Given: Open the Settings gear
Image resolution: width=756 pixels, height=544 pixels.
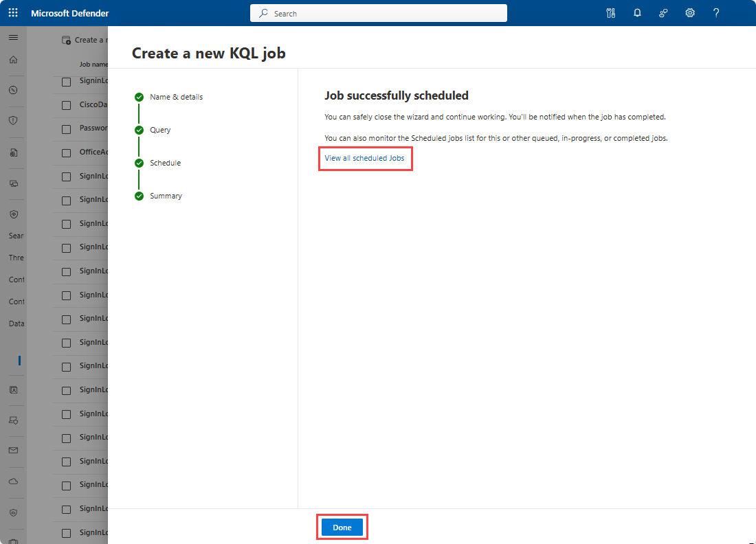Looking at the screenshot, I should (x=690, y=13).
